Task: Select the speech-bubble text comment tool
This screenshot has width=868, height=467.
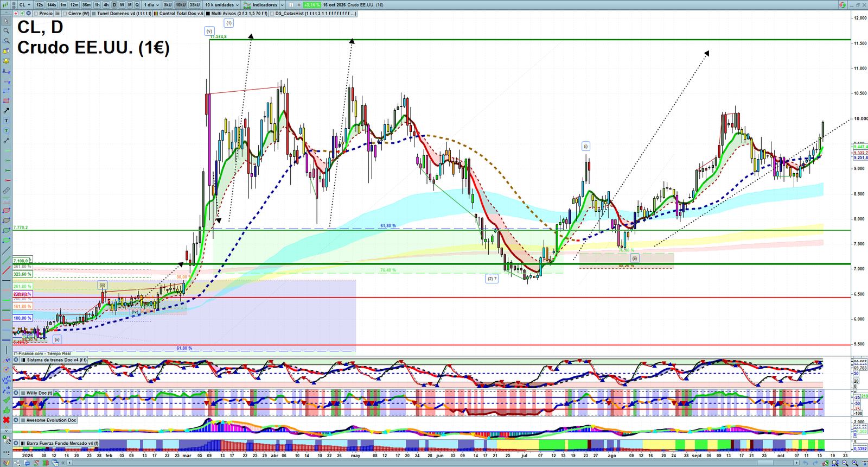Action: (x=6, y=130)
